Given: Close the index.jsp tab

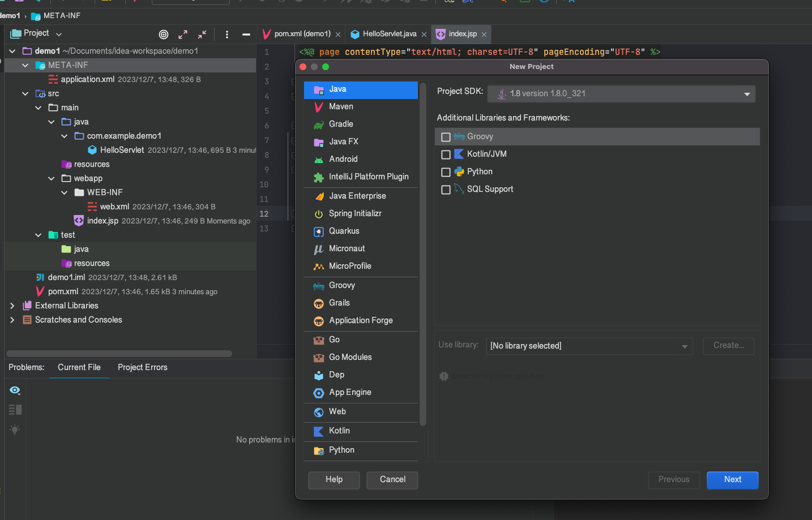Looking at the screenshot, I should (484, 35).
